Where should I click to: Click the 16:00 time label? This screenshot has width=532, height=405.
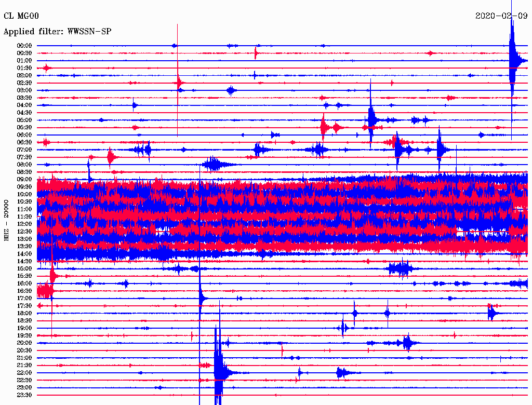[x=24, y=284]
